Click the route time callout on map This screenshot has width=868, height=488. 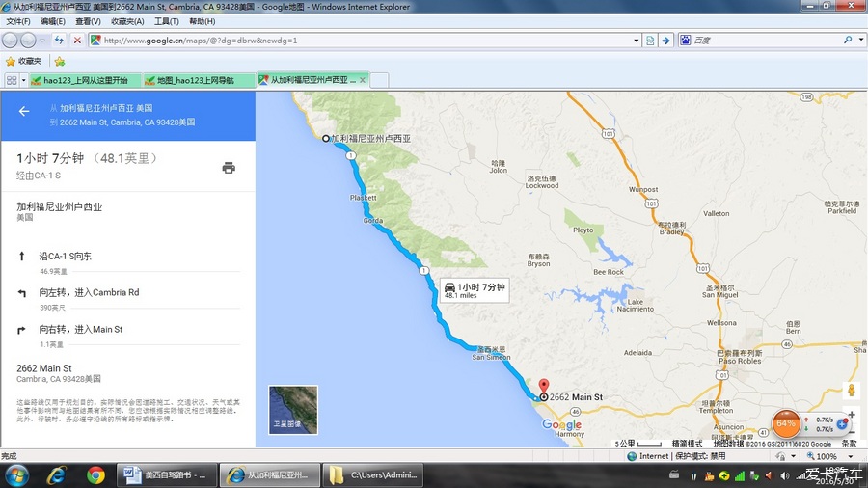[475, 290]
